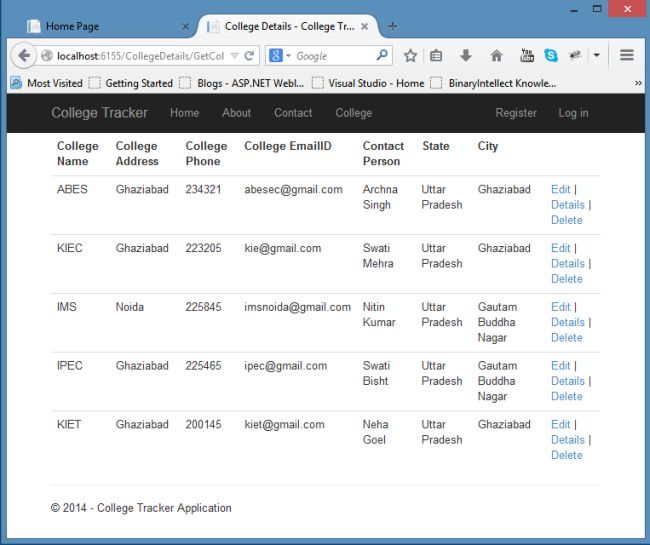Expand the URL history dropdown arrow
Image resolution: width=650 pixels, height=545 pixels.
point(235,56)
